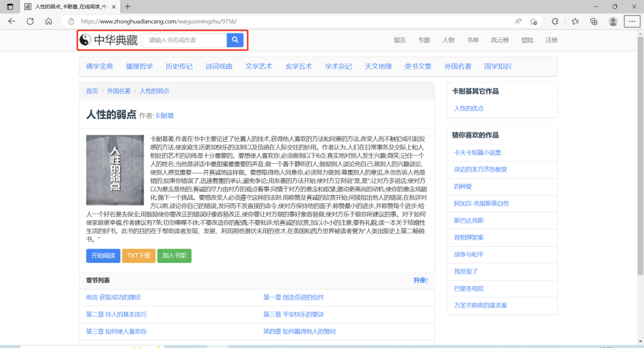Open 斯巴达克斯 recommendation
Screen dimensions: 644x348
point(469,220)
